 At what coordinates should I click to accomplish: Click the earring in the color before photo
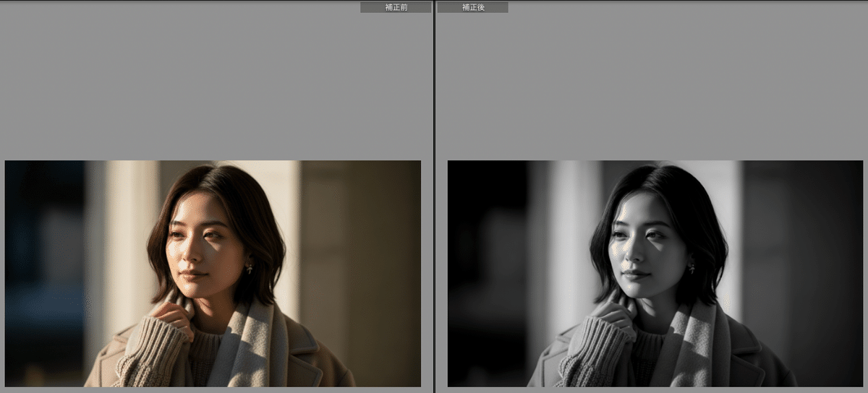(248, 268)
